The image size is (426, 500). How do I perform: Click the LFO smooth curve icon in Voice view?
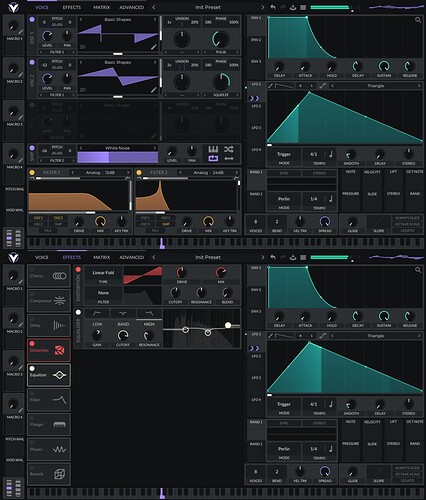coord(322,86)
